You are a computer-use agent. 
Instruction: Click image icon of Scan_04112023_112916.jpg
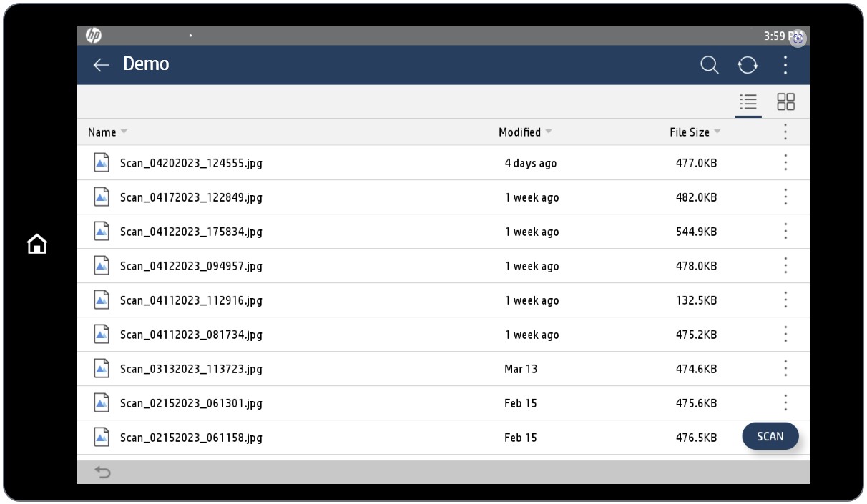point(102,300)
